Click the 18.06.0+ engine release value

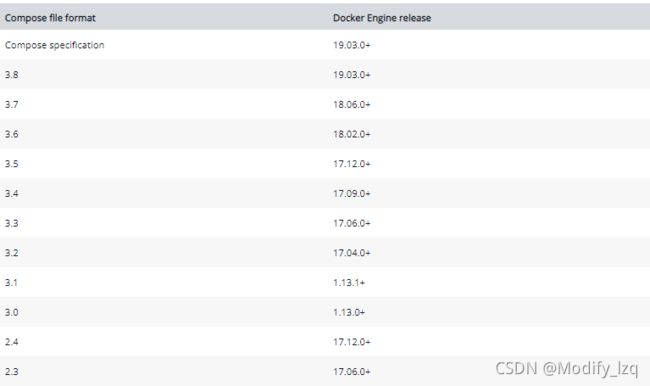coord(352,104)
